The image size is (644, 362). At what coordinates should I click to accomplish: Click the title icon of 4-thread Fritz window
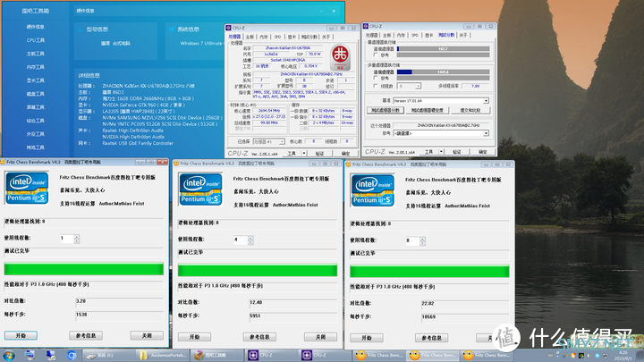click(176, 164)
